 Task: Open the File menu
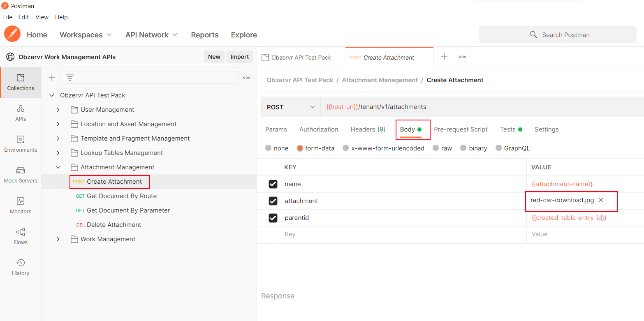coord(8,17)
